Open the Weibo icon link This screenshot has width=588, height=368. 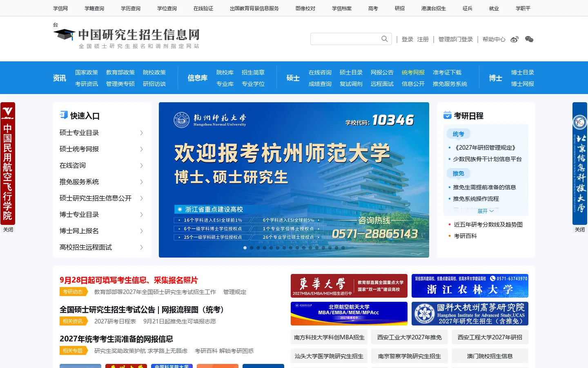pyautogui.click(x=514, y=39)
